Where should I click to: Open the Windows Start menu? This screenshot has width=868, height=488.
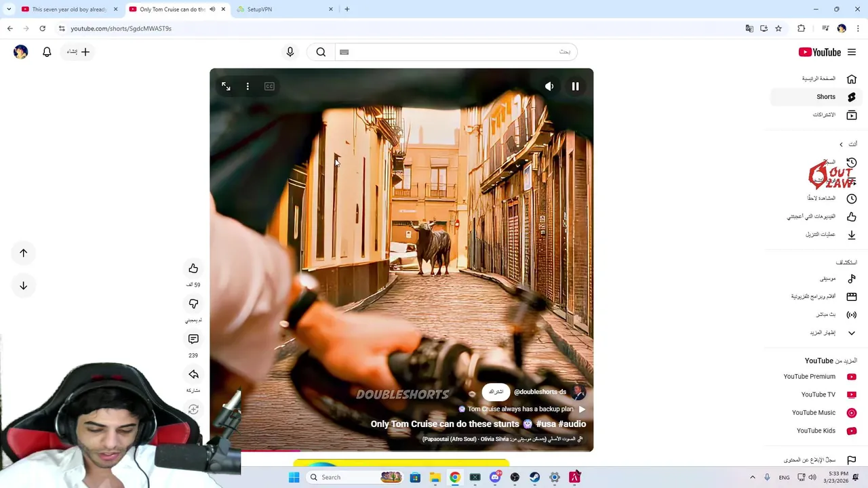[x=294, y=477]
